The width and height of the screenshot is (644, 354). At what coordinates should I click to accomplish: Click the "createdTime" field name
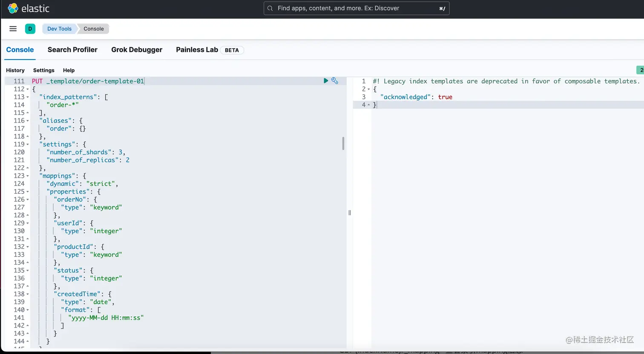pos(77,294)
